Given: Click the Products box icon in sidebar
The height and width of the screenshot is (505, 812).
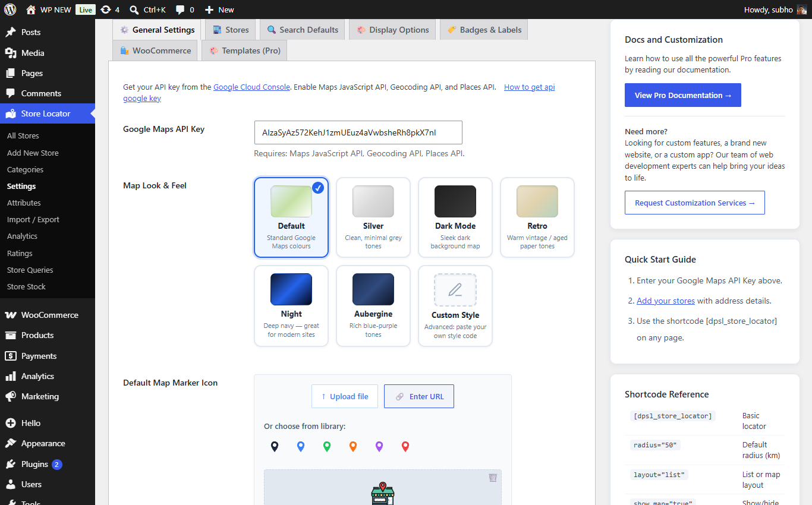Looking at the screenshot, I should tap(11, 335).
